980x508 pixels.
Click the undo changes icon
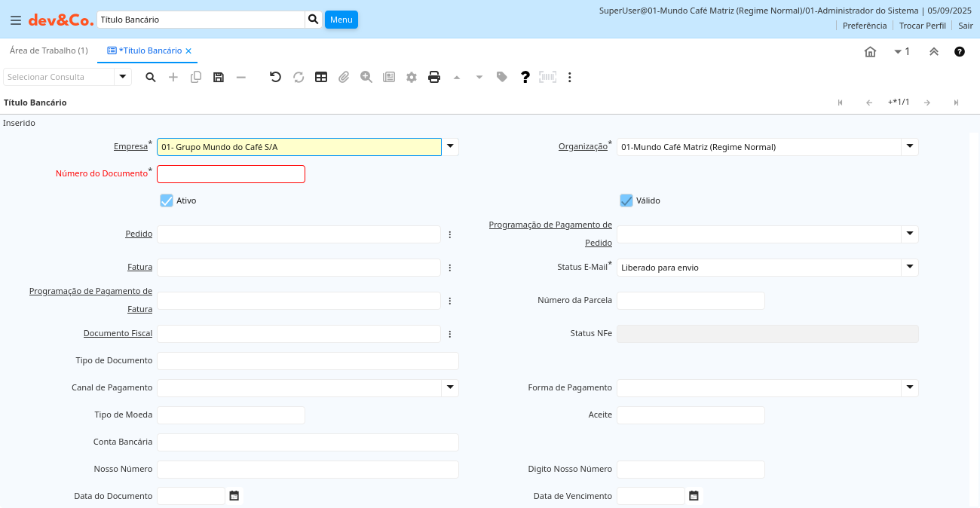pyautogui.click(x=275, y=77)
